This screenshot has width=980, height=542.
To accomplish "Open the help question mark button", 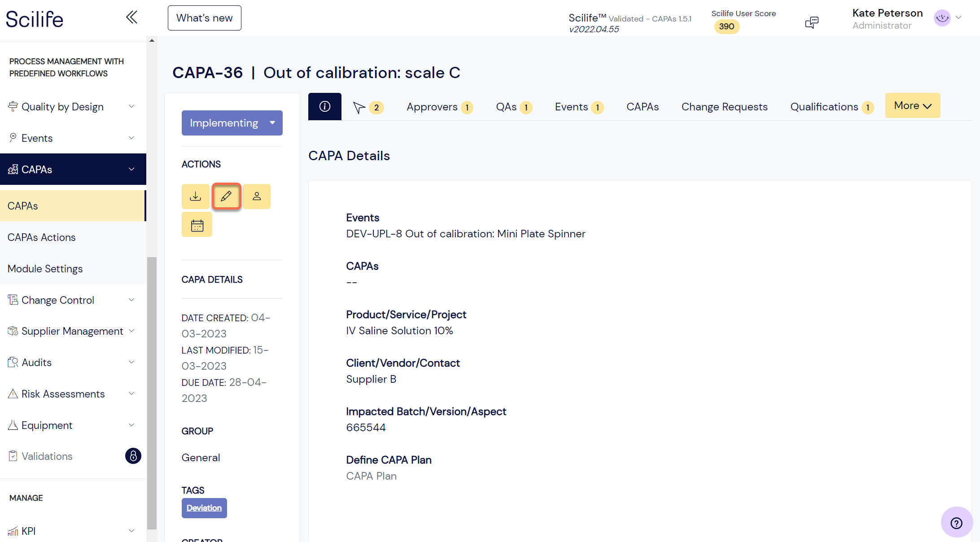I will click(x=956, y=522).
